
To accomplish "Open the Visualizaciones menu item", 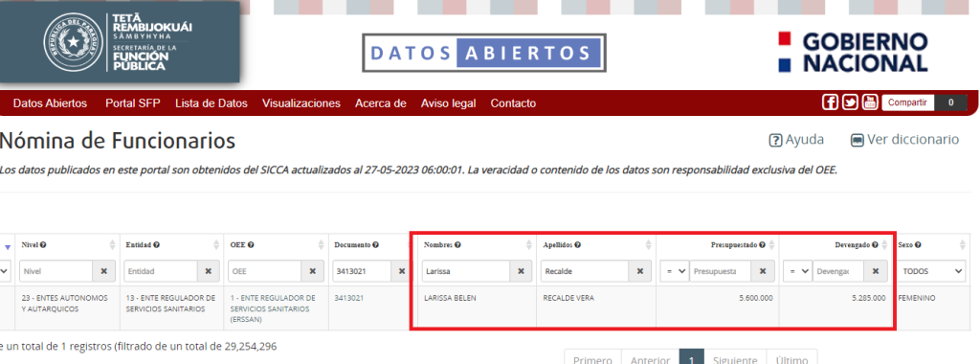I will coord(301,103).
